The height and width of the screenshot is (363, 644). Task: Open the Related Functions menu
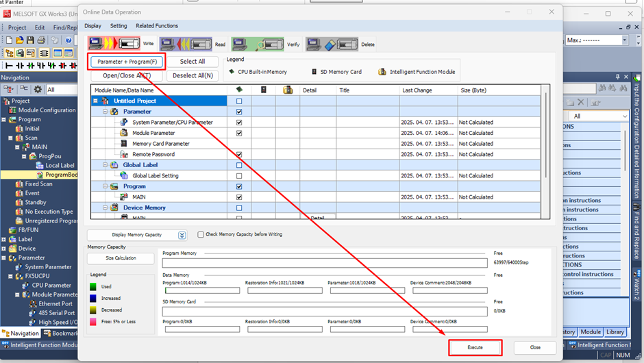pyautogui.click(x=157, y=26)
